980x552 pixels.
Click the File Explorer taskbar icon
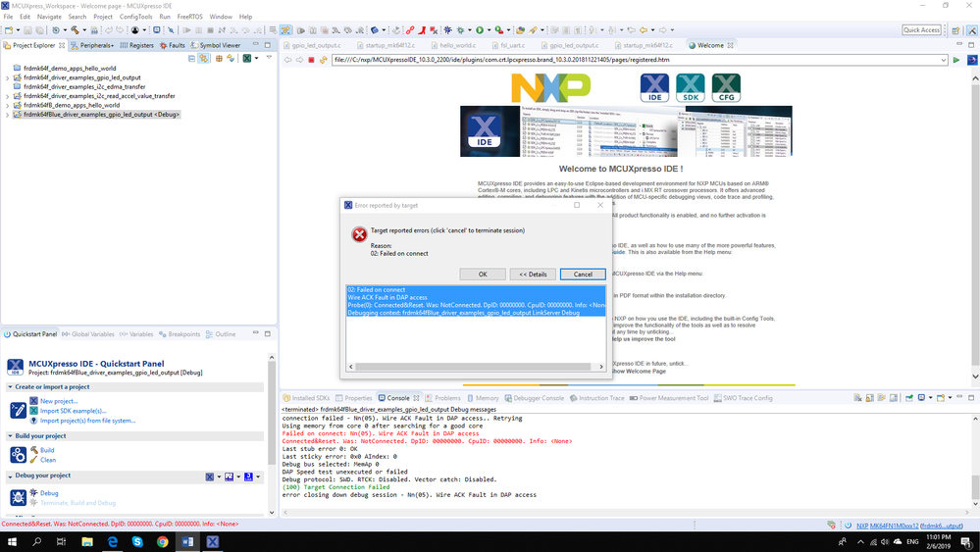(x=87, y=541)
